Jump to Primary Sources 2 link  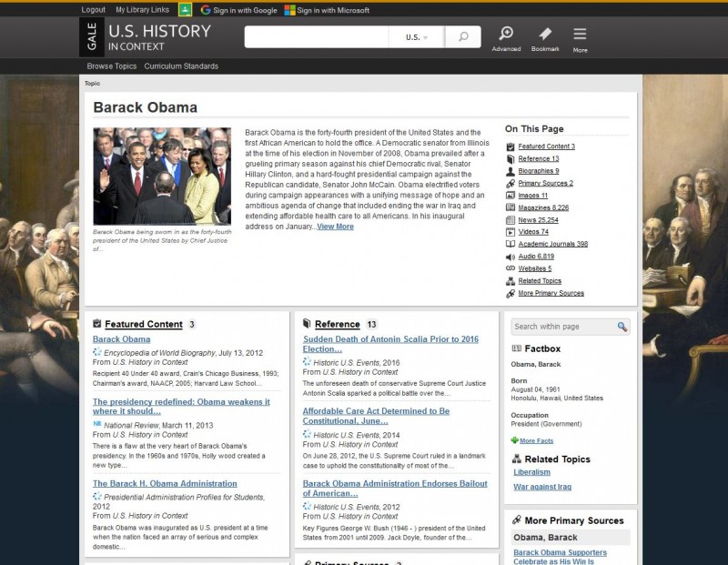coord(545,184)
